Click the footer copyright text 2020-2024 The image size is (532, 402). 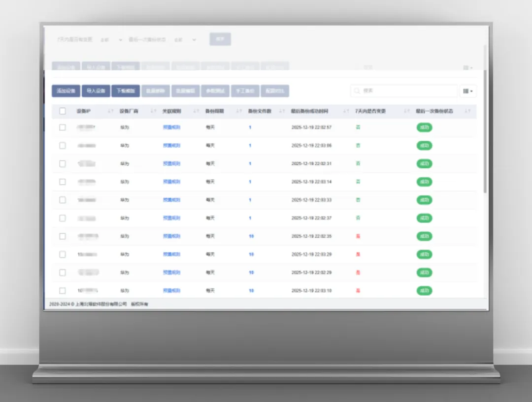point(99,304)
